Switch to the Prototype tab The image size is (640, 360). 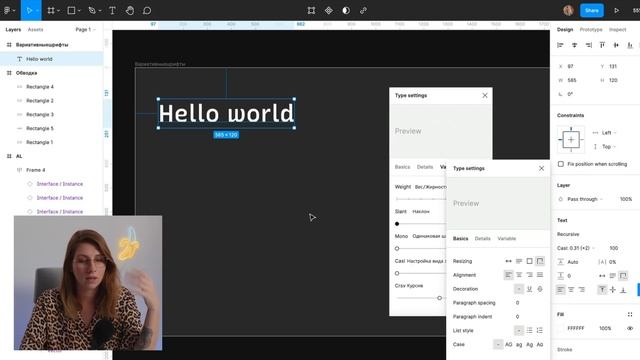[x=591, y=29]
